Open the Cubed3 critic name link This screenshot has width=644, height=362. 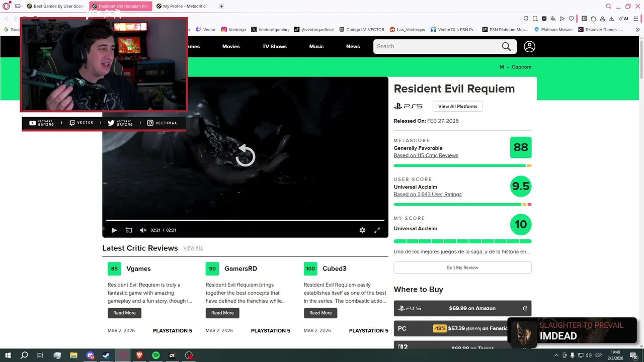(335, 268)
